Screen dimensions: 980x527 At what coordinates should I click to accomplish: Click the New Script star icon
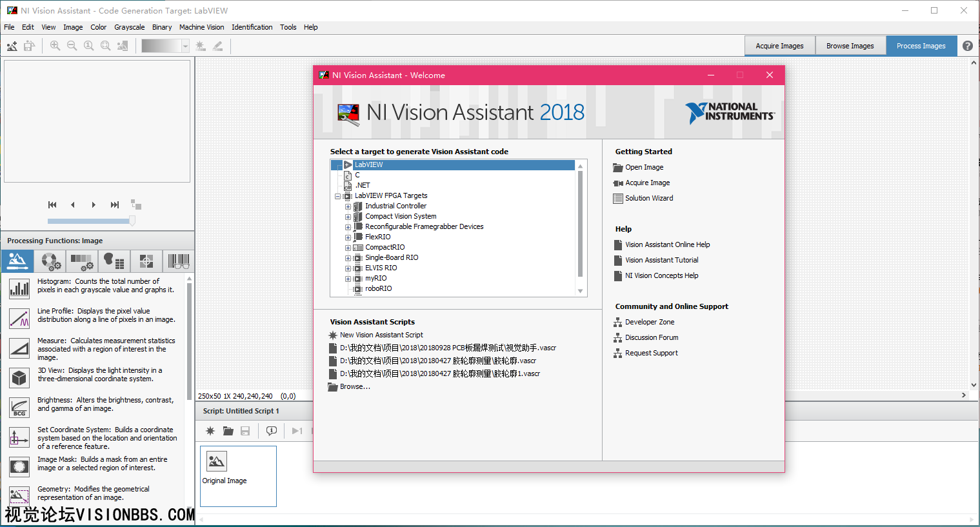coord(210,431)
